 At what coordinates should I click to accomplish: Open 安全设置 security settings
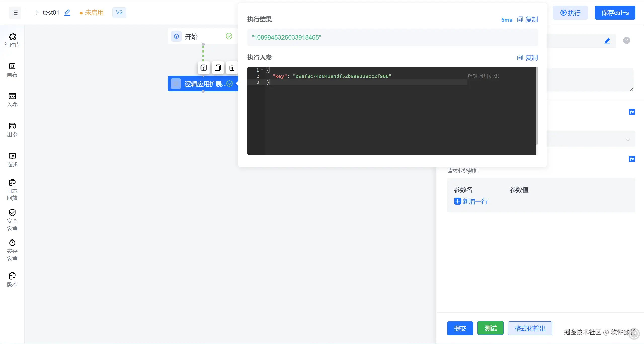(x=12, y=220)
